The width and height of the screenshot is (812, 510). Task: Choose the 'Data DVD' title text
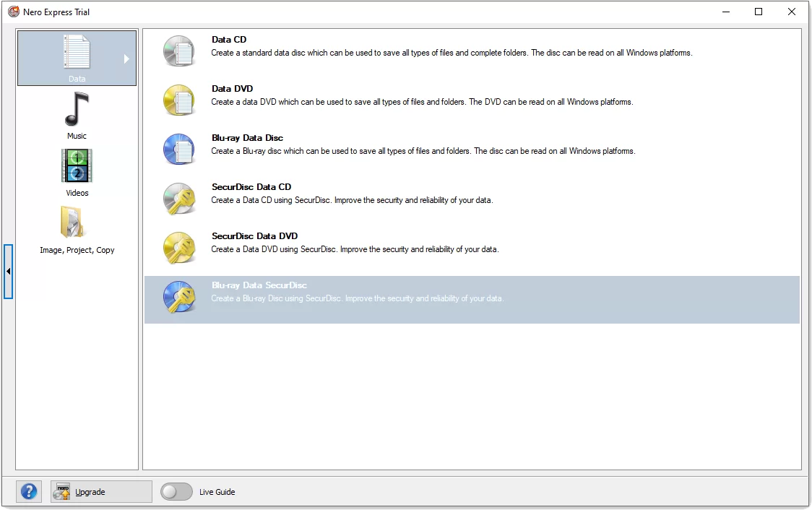coord(232,89)
